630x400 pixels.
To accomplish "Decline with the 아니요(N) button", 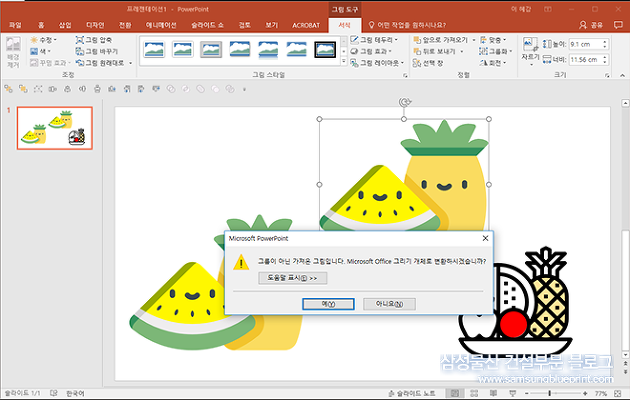I will (x=389, y=304).
